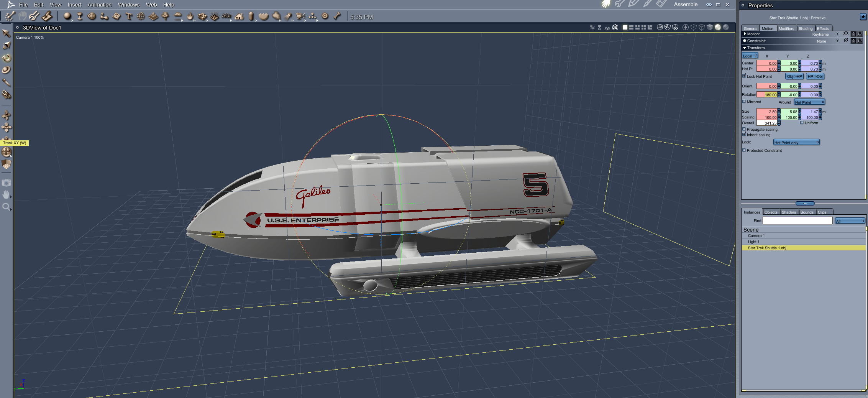Open the All filter dropdown beside Find
The height and width of the screenshot is (398, 868).
(850, 221)
